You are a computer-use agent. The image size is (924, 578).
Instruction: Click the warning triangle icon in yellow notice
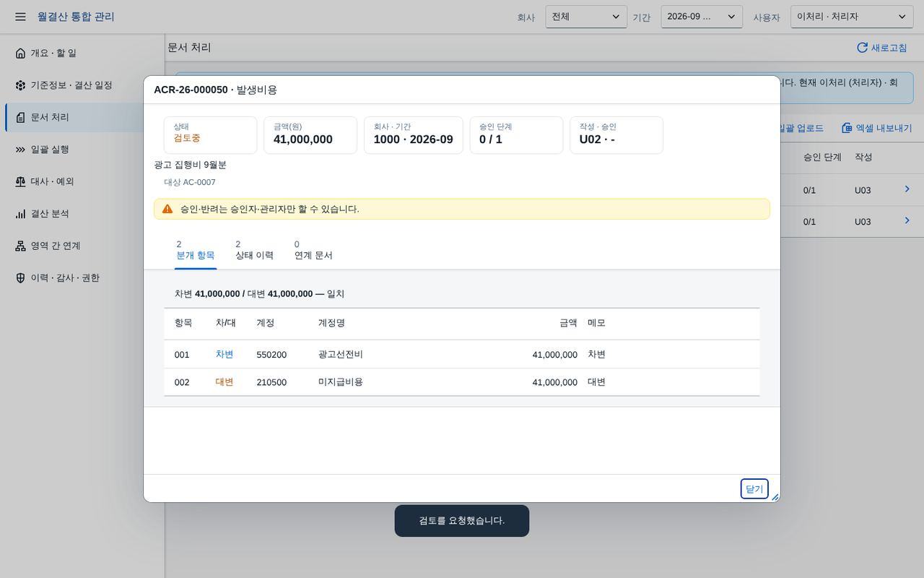click(x=167, y=209)
